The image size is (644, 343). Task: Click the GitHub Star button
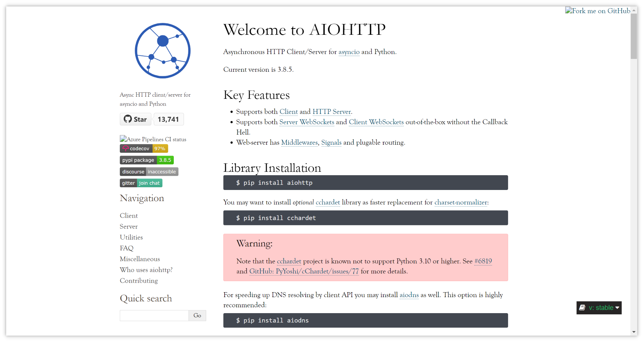pyautogui.click(x=135, y=119)
